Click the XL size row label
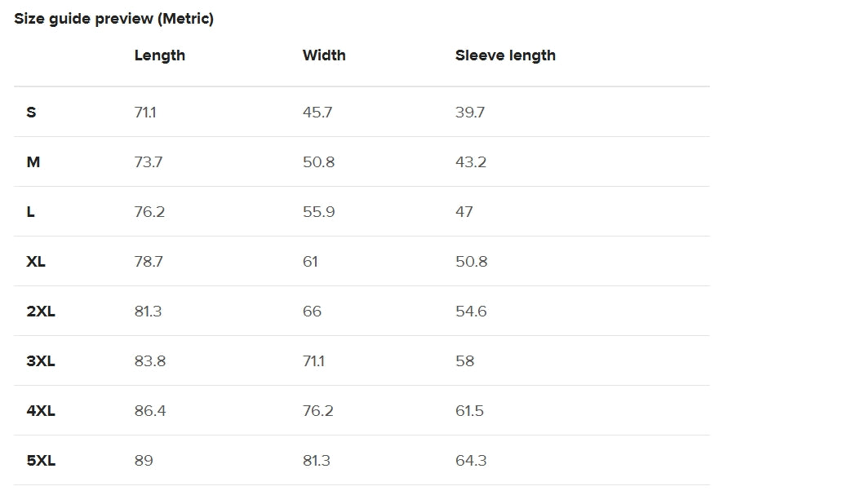This screenshot has width=852, height=504. pos(36,262)
